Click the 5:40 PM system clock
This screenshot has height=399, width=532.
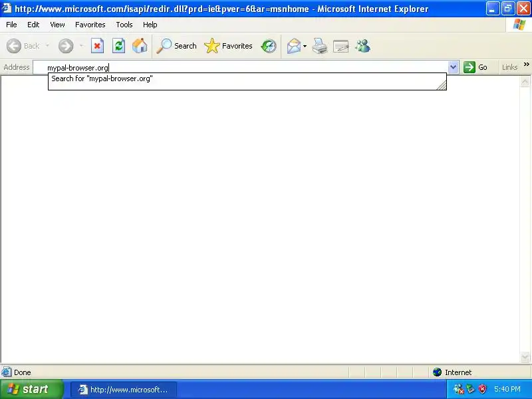(x=507, y=389)
